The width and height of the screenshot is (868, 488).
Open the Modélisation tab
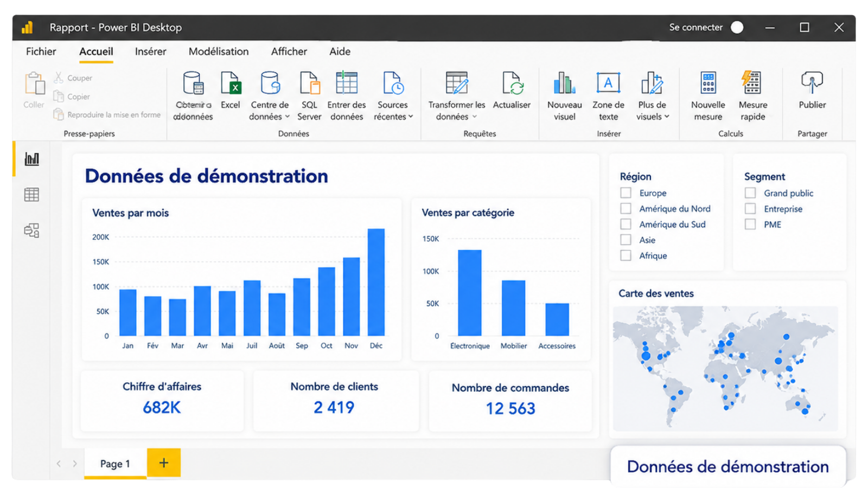219,52
